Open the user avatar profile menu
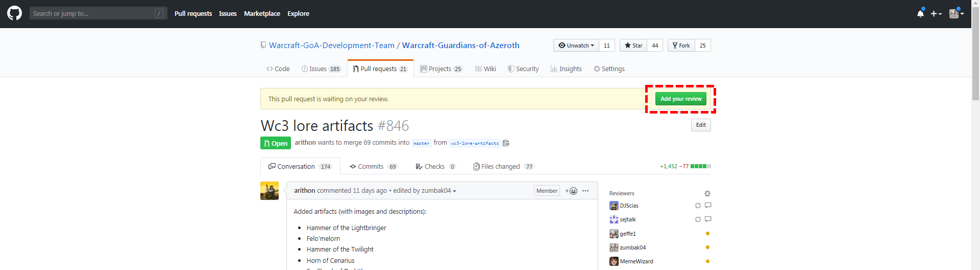The width and height of the screenshot is (980, 270). pos(956,13)
